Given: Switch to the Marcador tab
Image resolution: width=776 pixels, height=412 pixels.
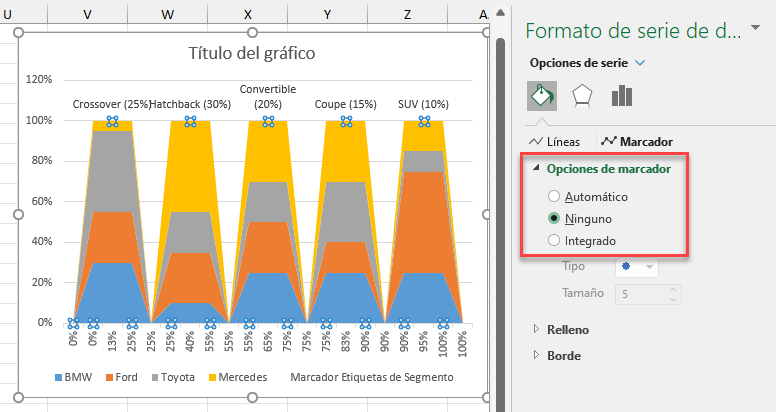Looking at the screenshot, I should click(637, 142).
